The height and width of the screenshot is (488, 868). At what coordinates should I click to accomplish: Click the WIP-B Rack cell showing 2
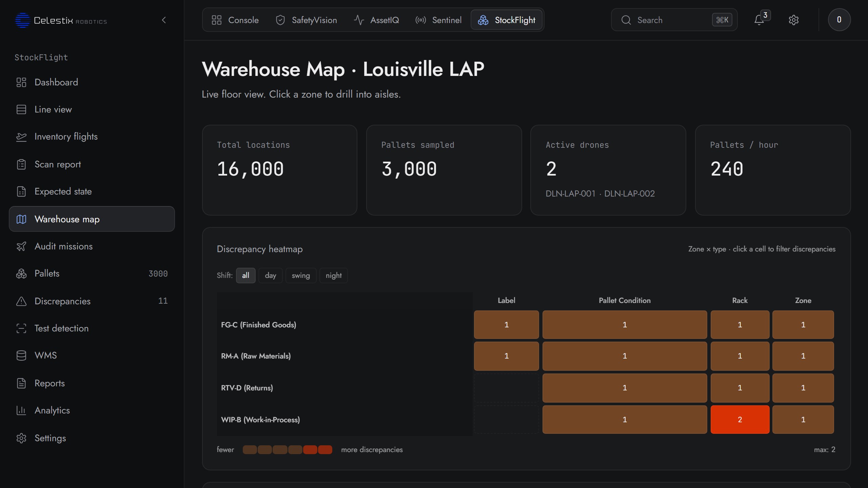point(740,420)
